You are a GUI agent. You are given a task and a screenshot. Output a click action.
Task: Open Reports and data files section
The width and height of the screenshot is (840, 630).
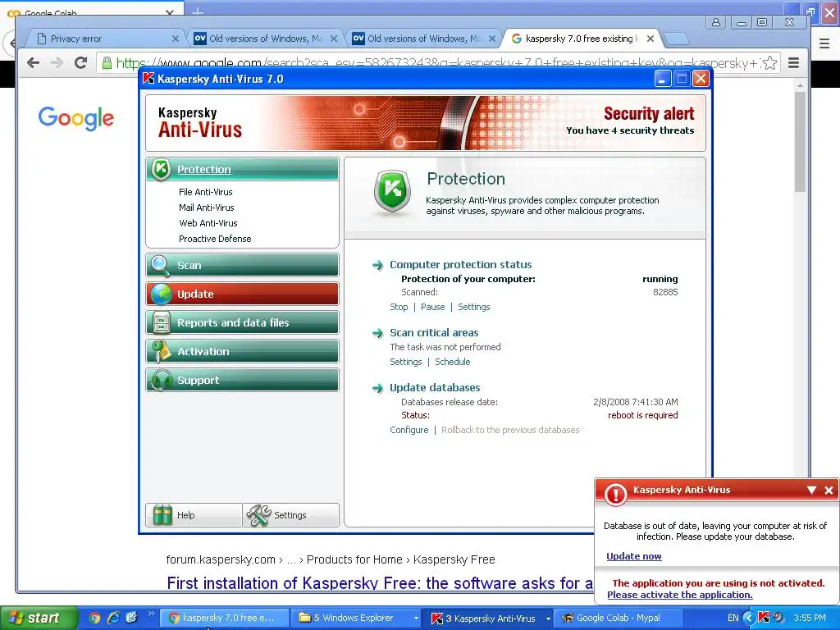pos(242,322)
